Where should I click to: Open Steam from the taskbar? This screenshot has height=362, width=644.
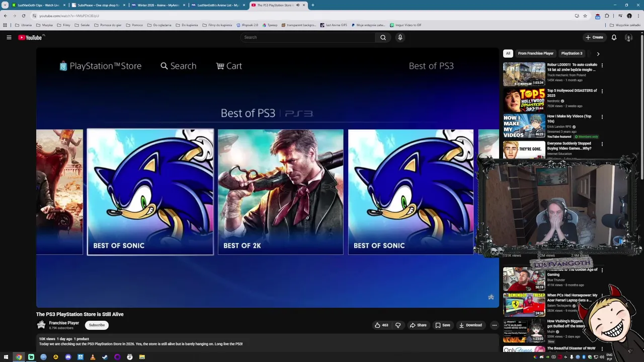105,357
